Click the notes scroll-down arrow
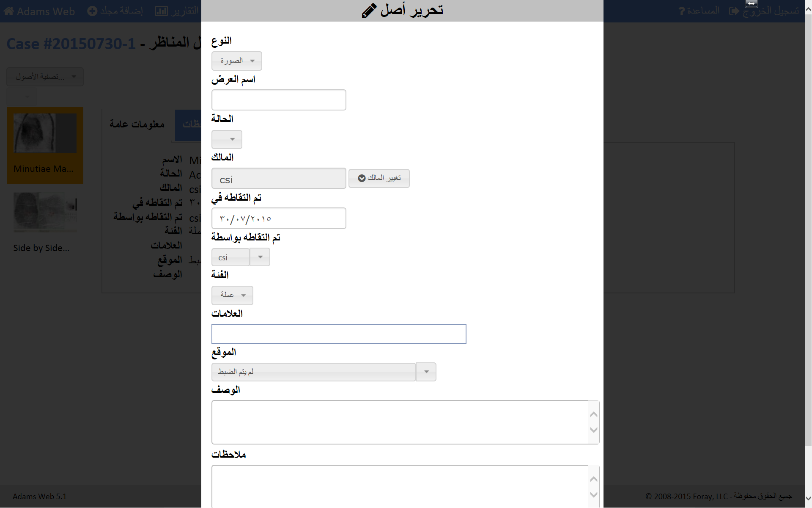Image resolution: width=812 pixels, height=508 pixels. [593, 494]
